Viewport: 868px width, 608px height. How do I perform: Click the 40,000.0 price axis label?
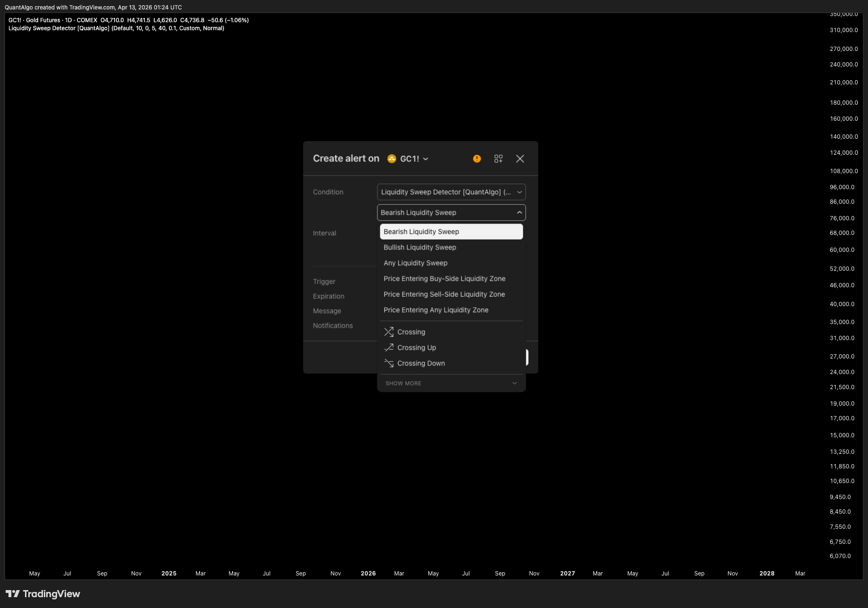pyautogui.click(x=842, y=304)
